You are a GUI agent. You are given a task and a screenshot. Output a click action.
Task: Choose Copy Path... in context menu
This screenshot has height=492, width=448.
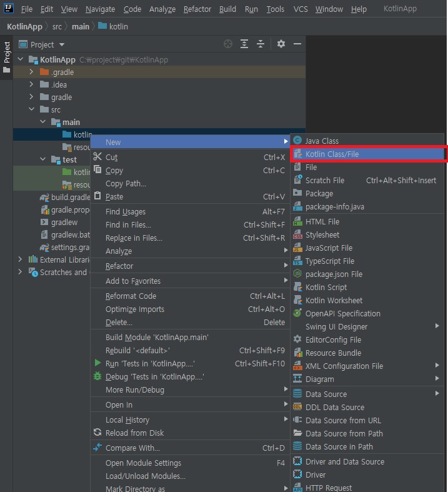pos(190,184)
